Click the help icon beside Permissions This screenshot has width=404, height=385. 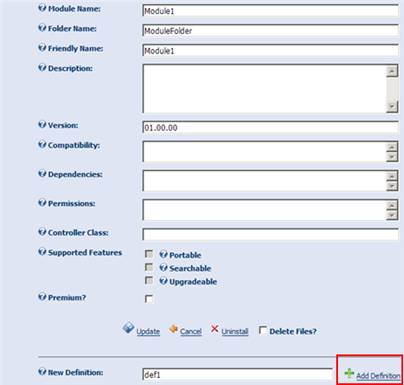42,203
